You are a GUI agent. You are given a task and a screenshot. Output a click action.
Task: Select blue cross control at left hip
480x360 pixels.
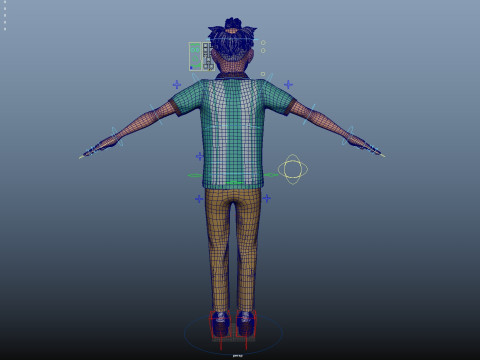pos(199,199)
